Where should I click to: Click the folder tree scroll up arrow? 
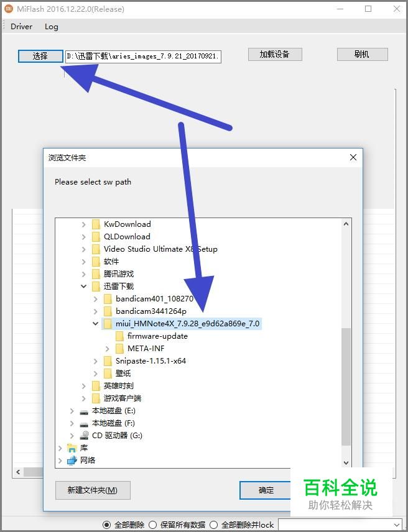pos(346,224)
